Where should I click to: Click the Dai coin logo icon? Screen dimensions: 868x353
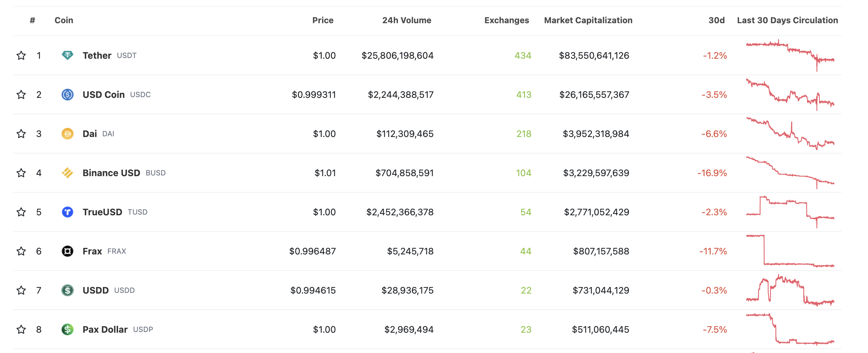[x=67, y=134]
